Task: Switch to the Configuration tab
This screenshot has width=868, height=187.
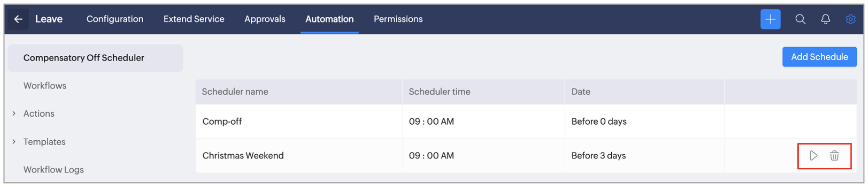Action: (x=115, y=19)
